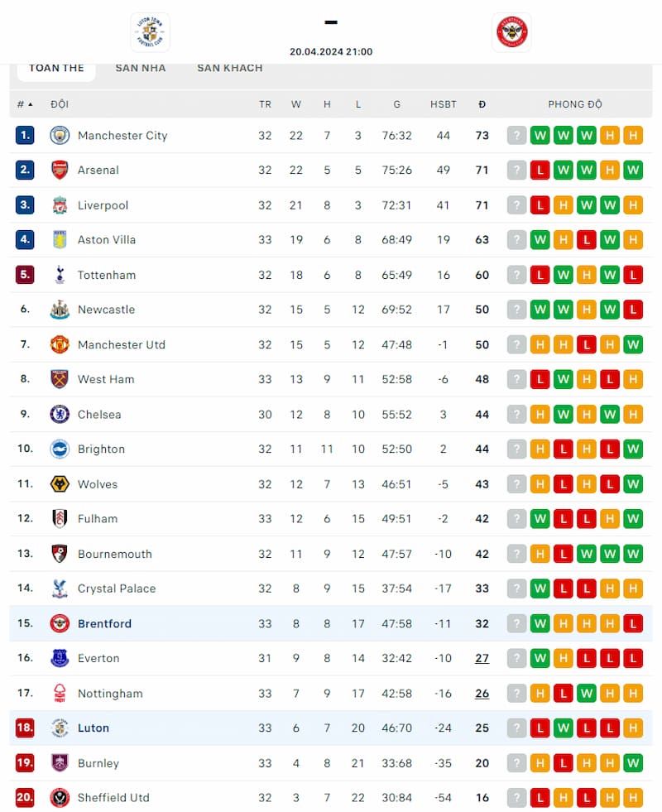662x812 pixels.
Task: Click the Sheffield Utd club crest
Action: tap(60, 797)
